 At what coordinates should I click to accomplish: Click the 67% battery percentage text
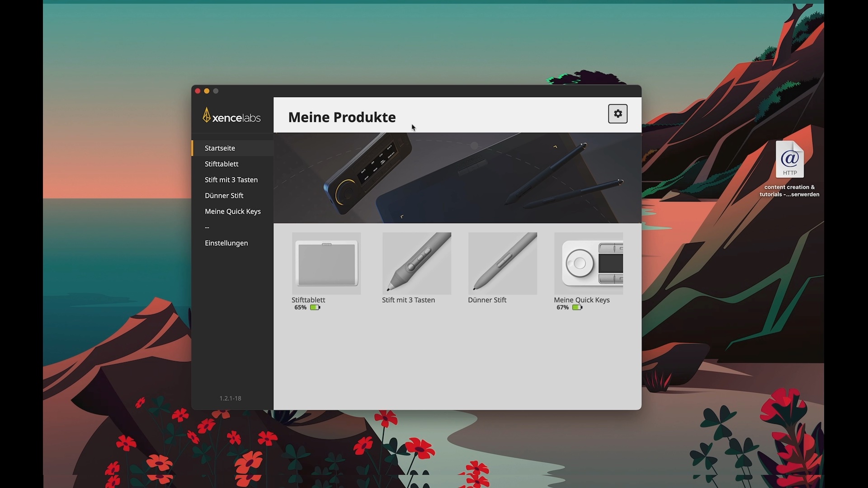[x=563, y=308]
